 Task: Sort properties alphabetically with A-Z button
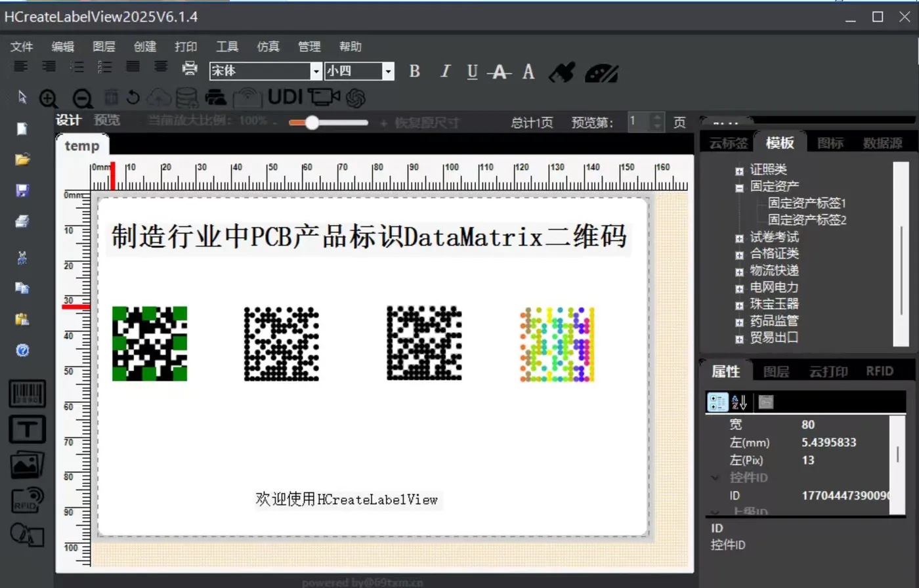tap(739, 402)
